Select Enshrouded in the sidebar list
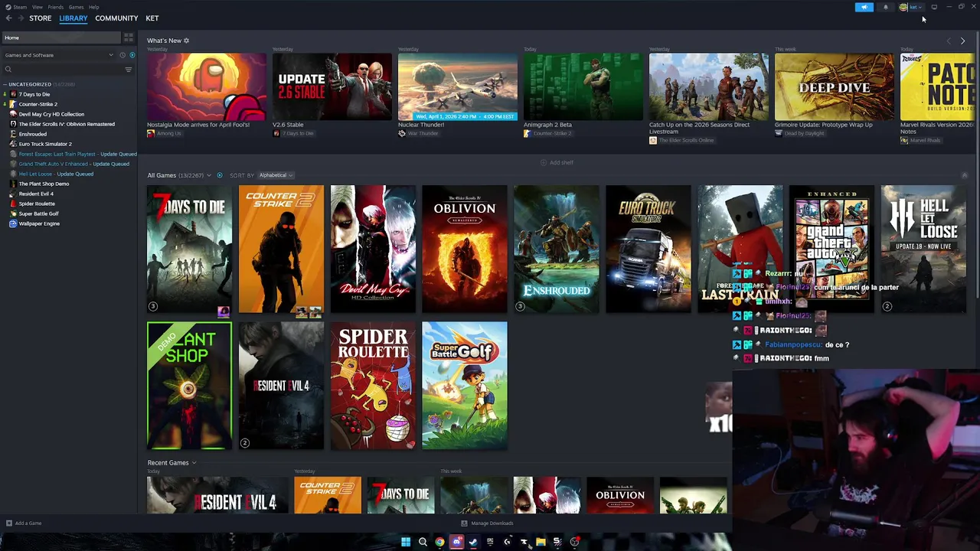Image resolution: width=980 pixels, height=551 pixels. tap(32, 134)
